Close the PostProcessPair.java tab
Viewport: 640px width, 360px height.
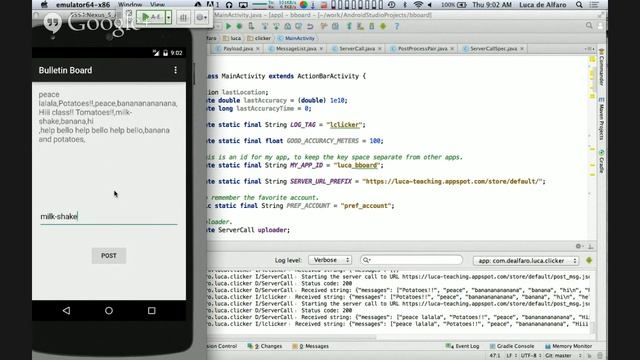452,49
